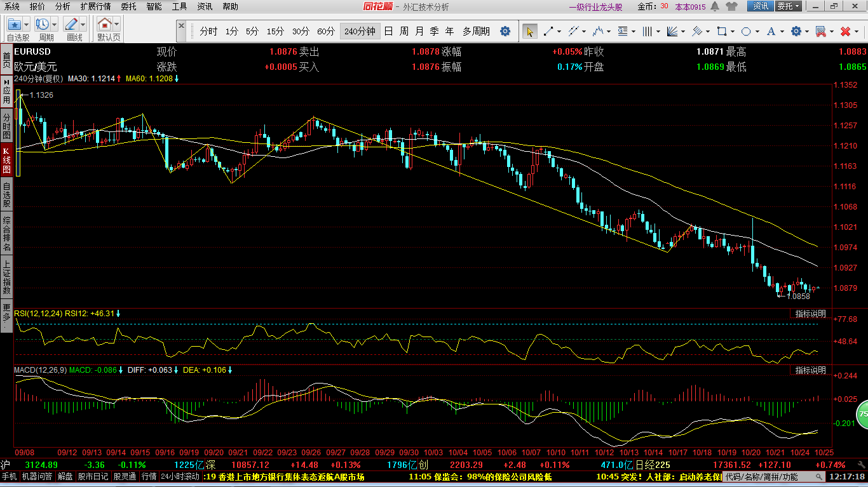Switch to 5分 timeframe
The width and height of the screenshot is (868, 487).
[252, 31]
